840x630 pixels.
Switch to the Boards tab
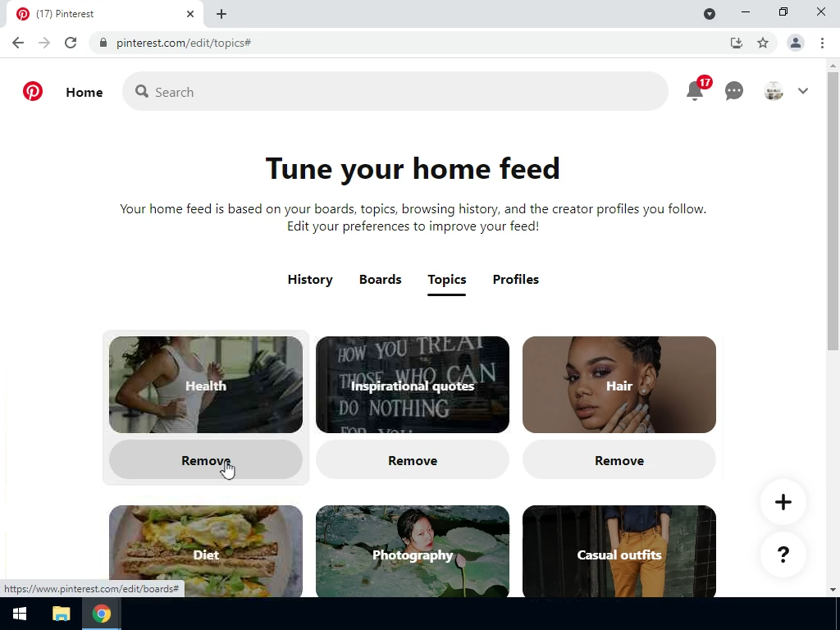pyautogui.click(x=381, y=280)
